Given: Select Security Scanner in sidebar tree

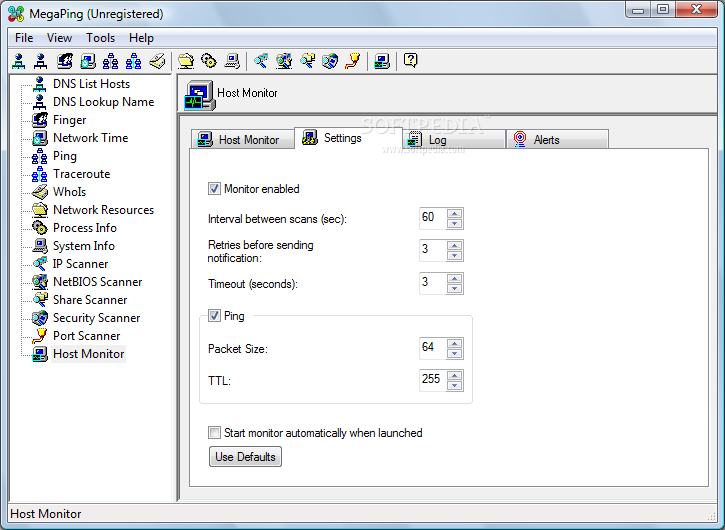Looking at the screenshot, I should (97, 318).
